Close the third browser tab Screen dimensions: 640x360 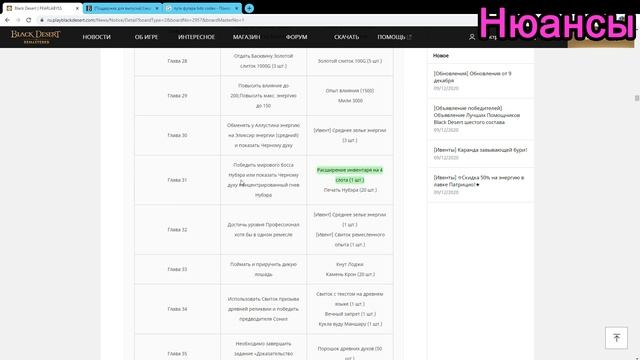pyautogui.click(x=236, y=8)
